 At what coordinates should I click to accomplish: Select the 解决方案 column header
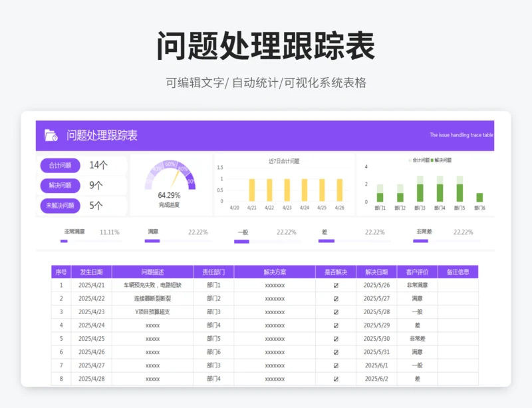click(275, 272)
